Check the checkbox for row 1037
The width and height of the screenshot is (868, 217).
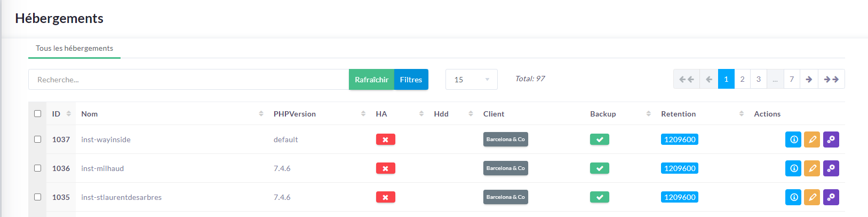coord(37,139)
